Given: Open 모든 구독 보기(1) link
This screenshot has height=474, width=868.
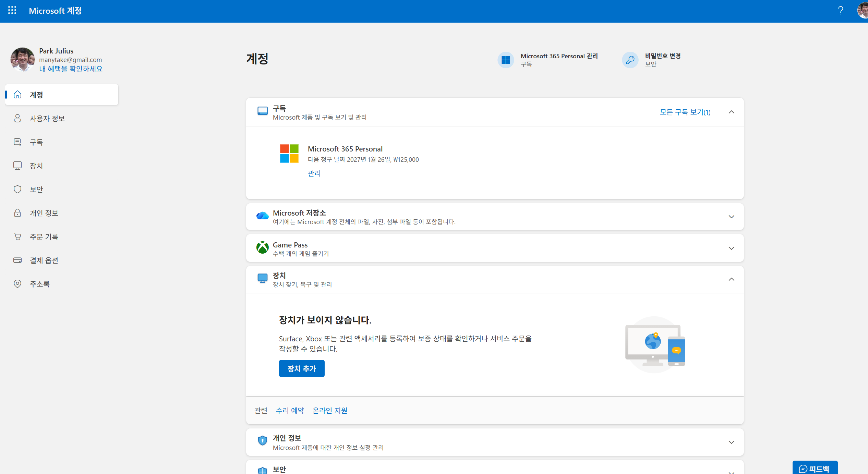Looking at the screenshot, I should pyautogui.click(x=685, y=112).
